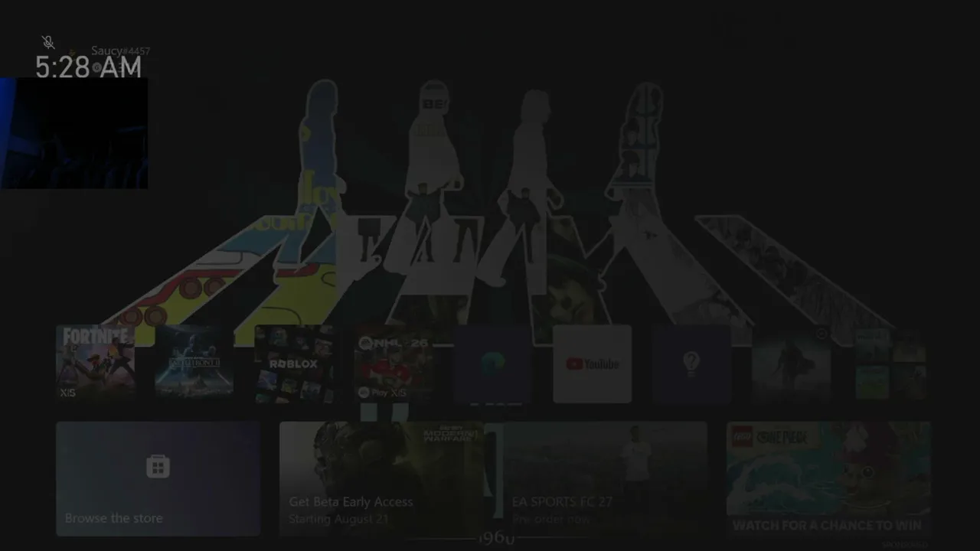
Task: Open the Get Beta Early Access card
Action: tap(381, 478)
